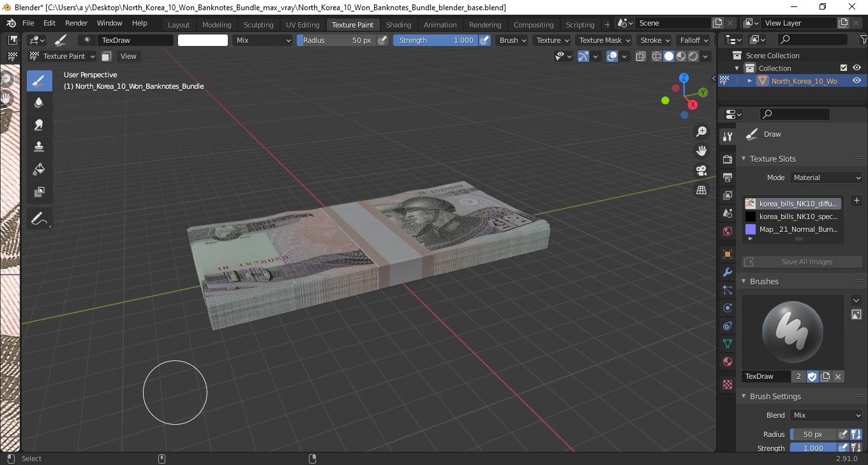Hide North_Korea_10_Wo object with eye icon
868x465 pixels.
[x=857, y=80]
